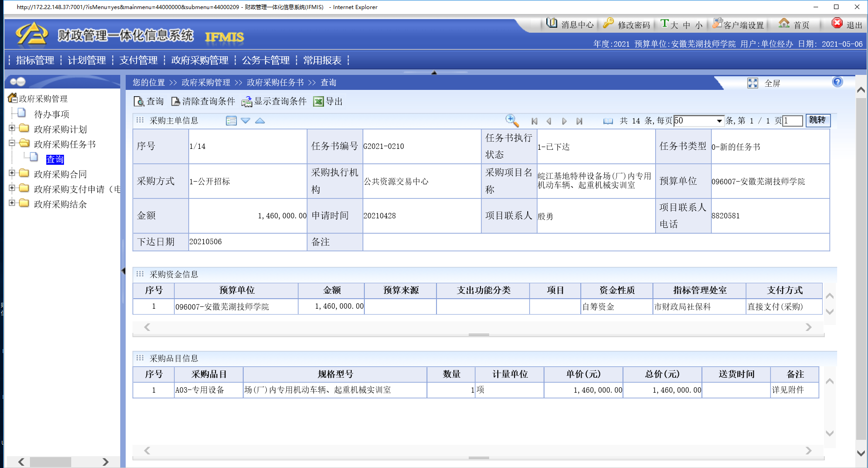This screenshot has height=468, width=868.
Task: Open the per-page count dropdown showing 50
Action: click(719, 121)
